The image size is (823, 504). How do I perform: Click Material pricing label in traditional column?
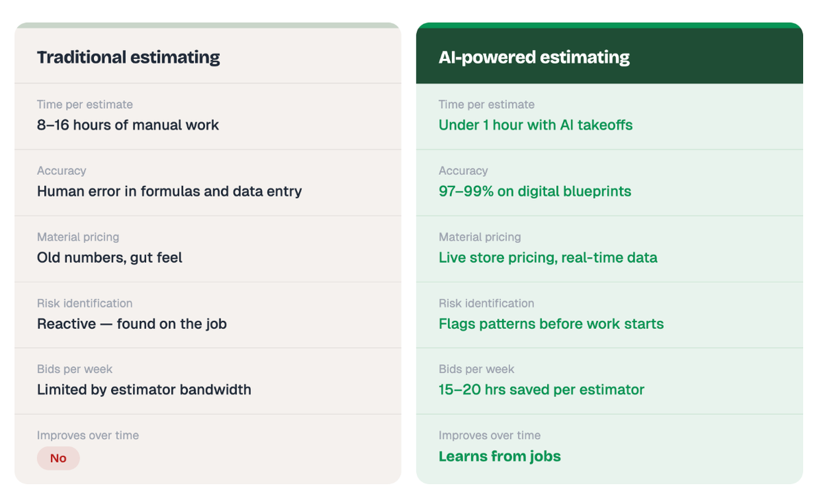78,237
